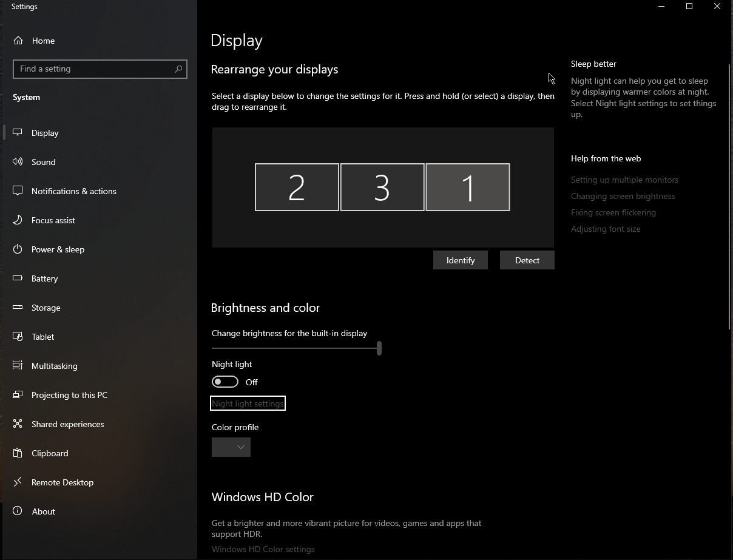The image size is (733, 560).
Task: Click the Home icon in sidebar
Action: 18,41
